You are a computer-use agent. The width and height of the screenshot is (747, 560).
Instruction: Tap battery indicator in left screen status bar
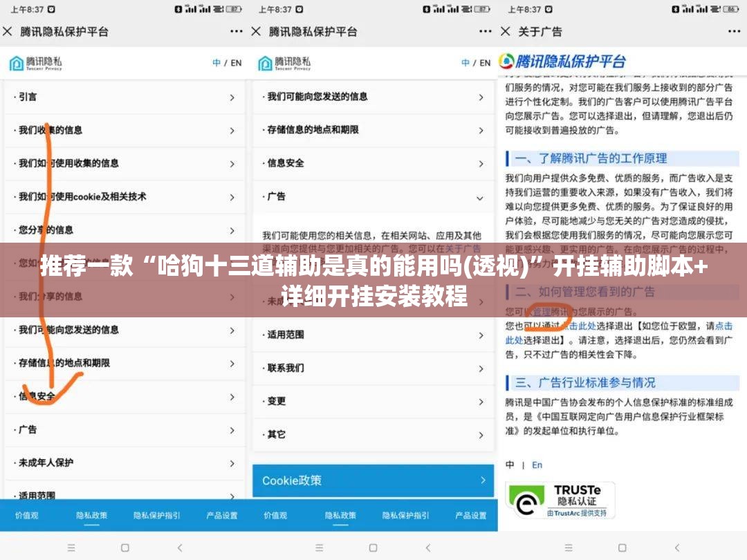pyautogui.click(x=234, y=9)
